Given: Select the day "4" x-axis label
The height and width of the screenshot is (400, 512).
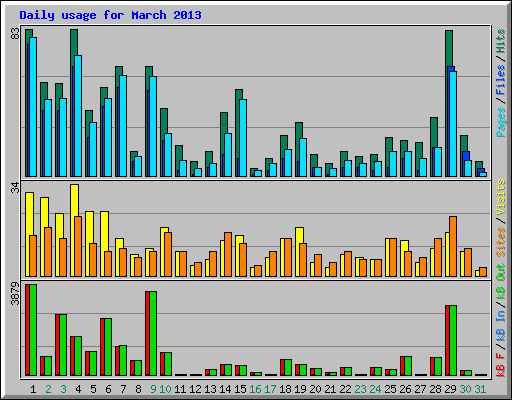Looking at the screenshot, I should pos(78,389).
